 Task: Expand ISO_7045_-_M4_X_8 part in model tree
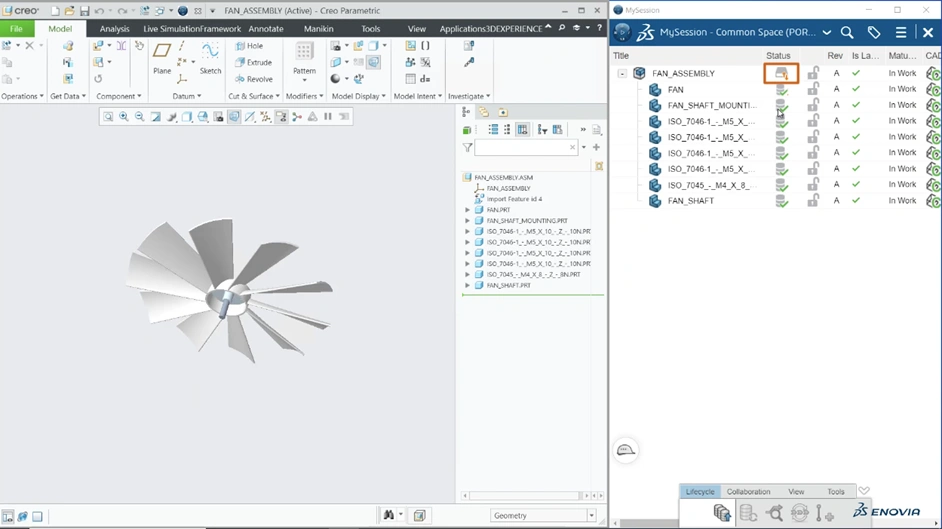point(467,274)
